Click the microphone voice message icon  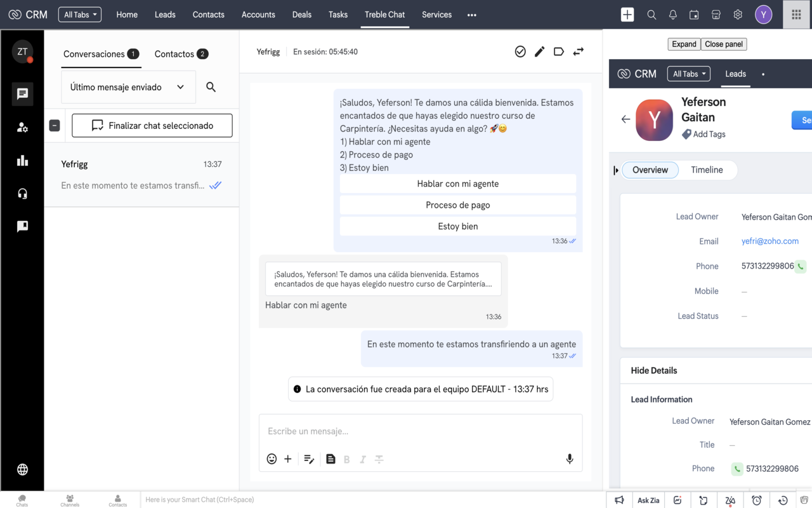[x=570, y=459]
